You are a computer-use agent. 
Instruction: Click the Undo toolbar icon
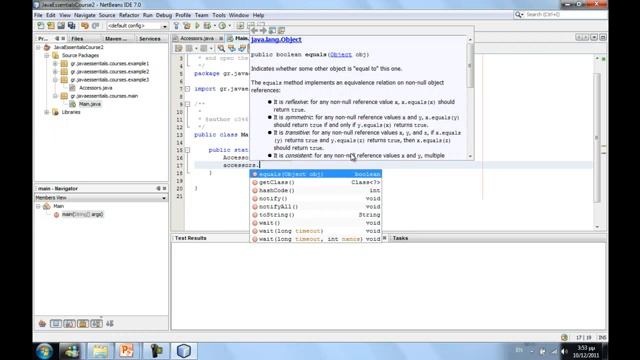pyautogui.click(x=85, y=26)
